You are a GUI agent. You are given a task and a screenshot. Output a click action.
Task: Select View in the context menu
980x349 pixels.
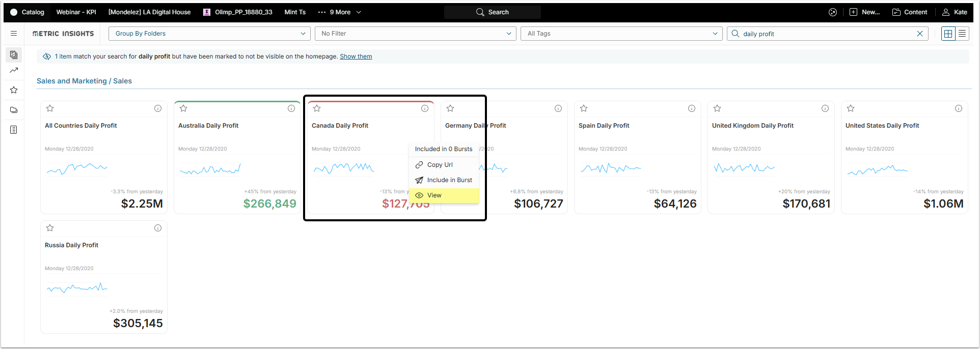click(434, 195)
